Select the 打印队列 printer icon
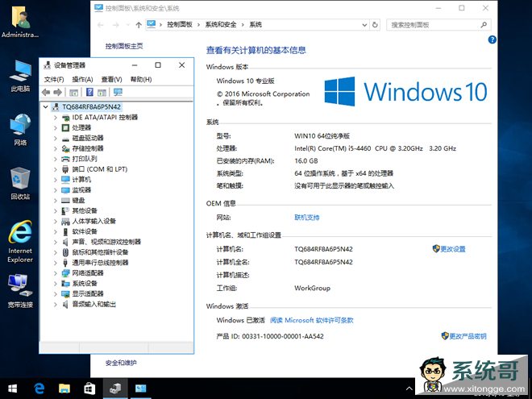This screenshot has width=532, height=399. click(65, 159)
